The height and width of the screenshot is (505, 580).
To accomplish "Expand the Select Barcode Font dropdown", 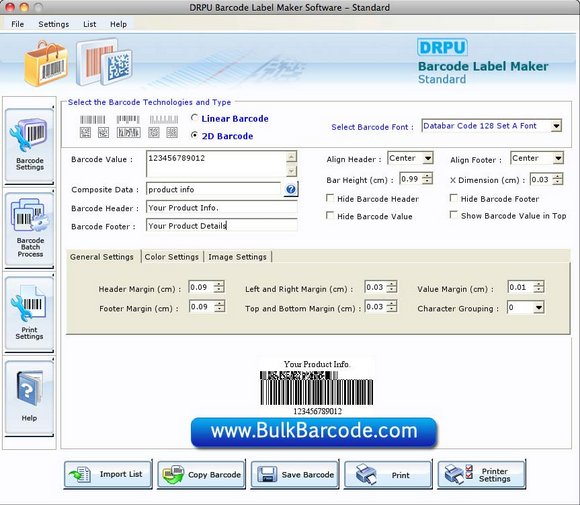I will [x=556, y=126].
